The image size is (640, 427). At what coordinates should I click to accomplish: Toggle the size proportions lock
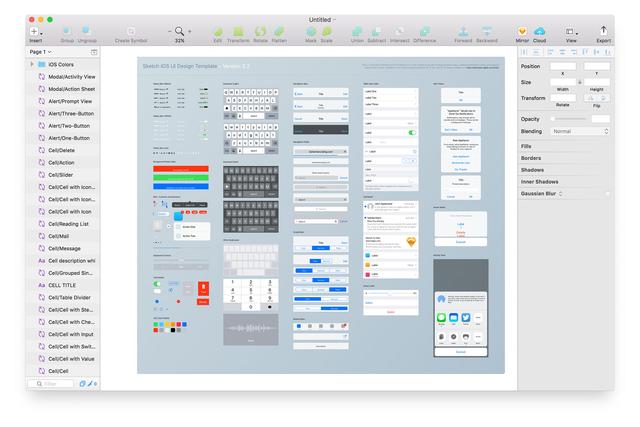(580, 82)
